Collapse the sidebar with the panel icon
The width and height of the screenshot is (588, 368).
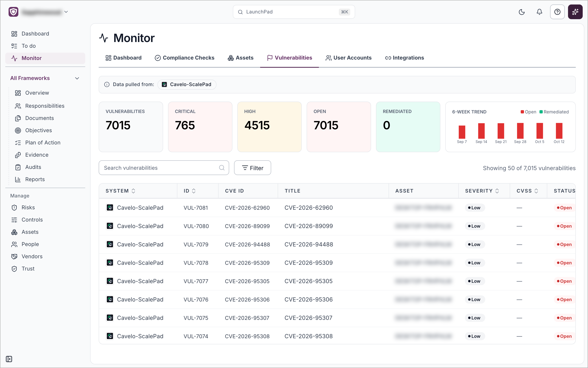point(9,359)
